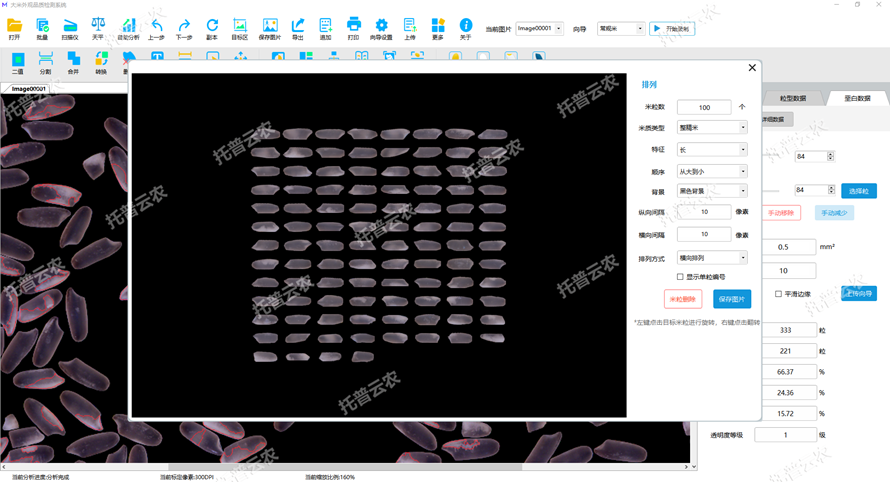Click the 纵向间隔 pixel input field
Screen dimensions: 890x482
click(704, 212)
